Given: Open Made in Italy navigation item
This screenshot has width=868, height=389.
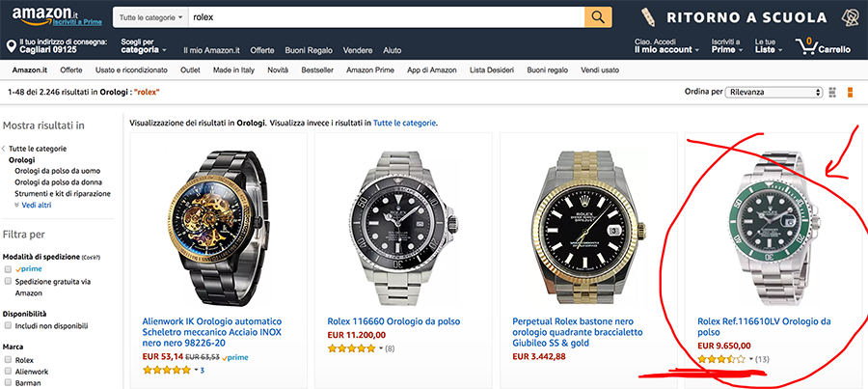Looking at the screenshot, I should [x=234, y=70].
